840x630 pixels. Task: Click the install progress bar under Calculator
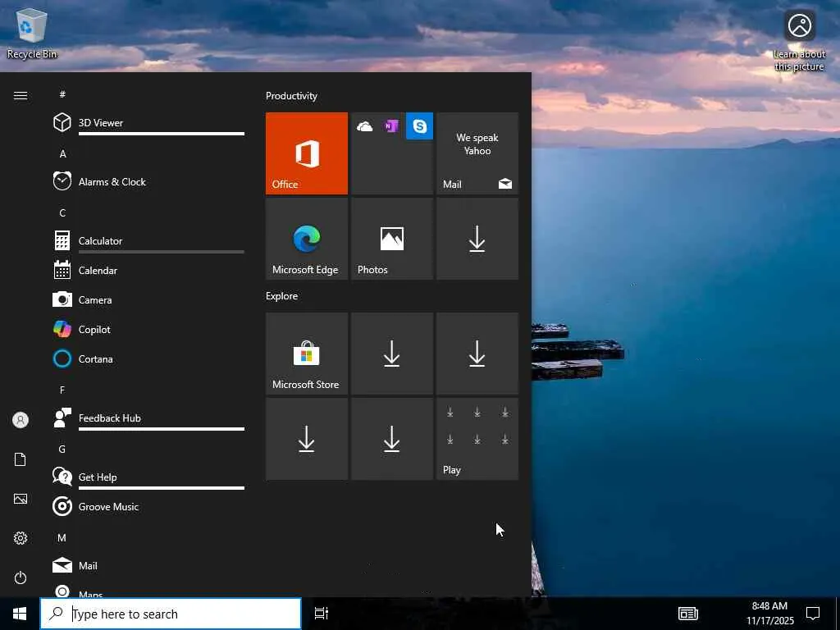click(x=162, y=252)
